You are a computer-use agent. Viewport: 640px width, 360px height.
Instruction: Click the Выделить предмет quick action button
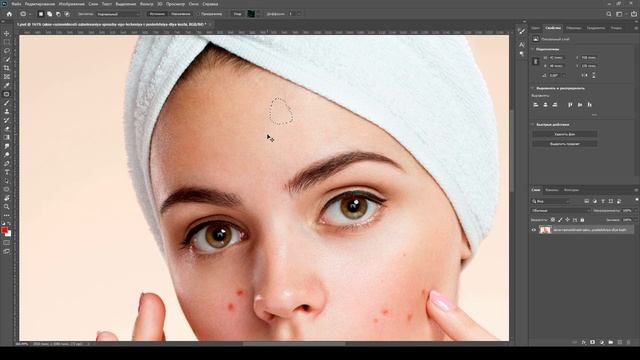point(564,144)
